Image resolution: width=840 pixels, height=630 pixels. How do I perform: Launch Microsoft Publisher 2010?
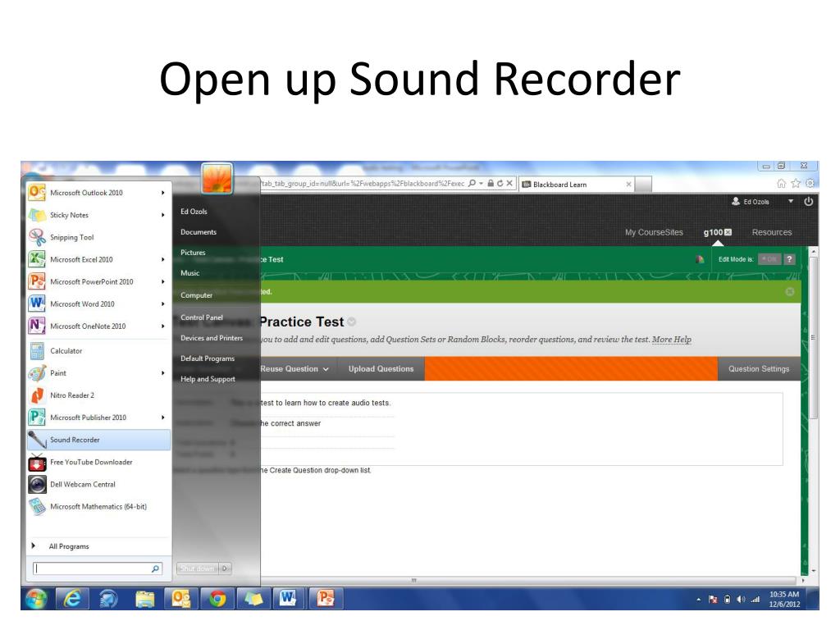pyautogui.click(x=98, y=418)
